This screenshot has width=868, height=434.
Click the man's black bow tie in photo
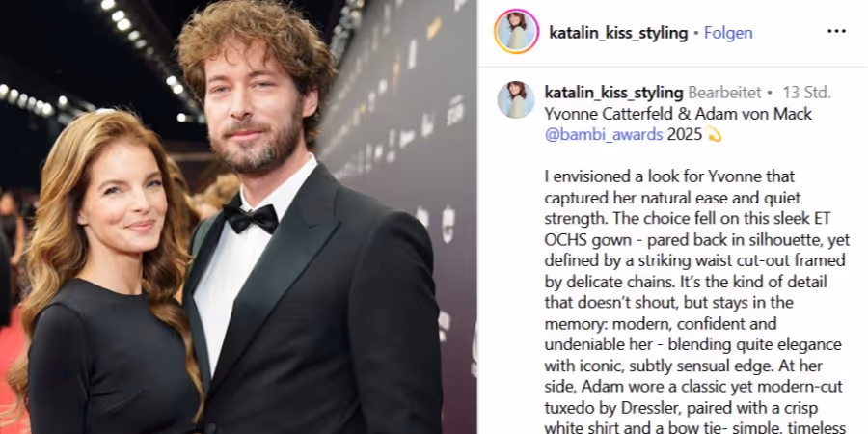tap(251, 218)
